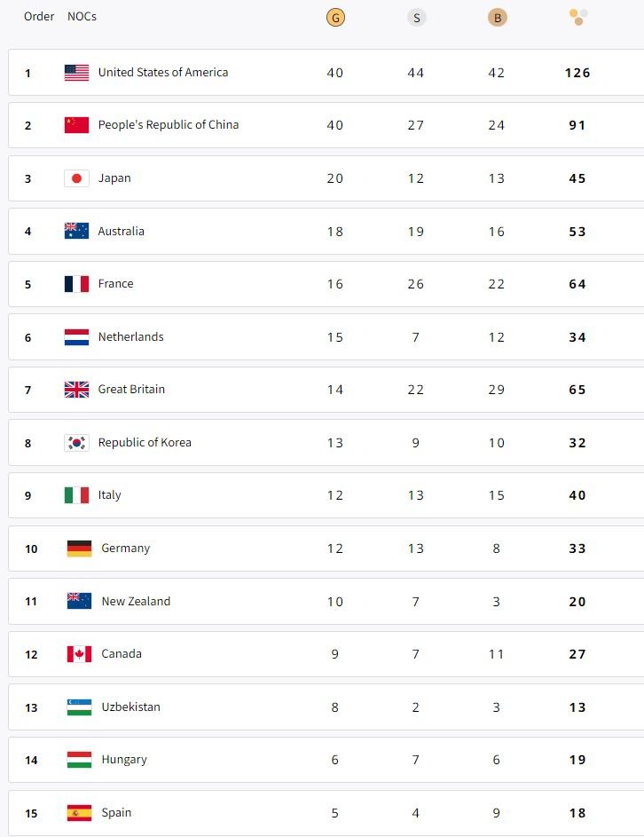Click the Uzbekistan flag icon
Image resolution: width=644 pixels, height=837 pixels.
80,707
